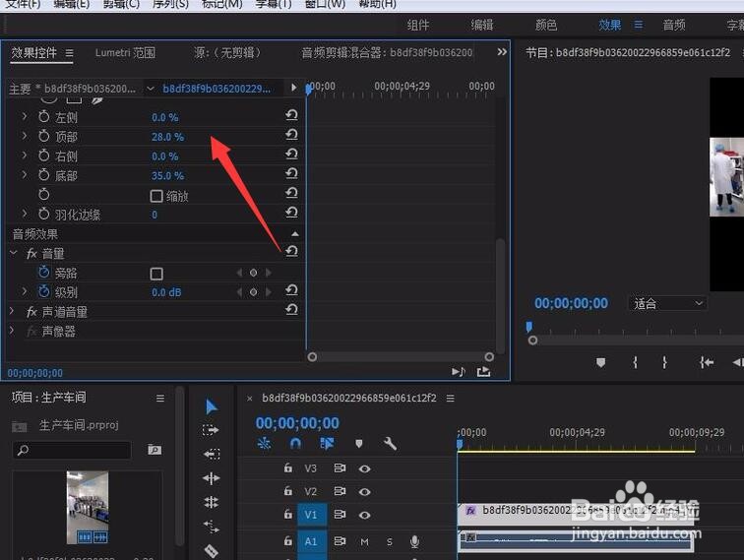Open the 效果控件 panel menu
744x560 pixels.
tap(69, 53)
